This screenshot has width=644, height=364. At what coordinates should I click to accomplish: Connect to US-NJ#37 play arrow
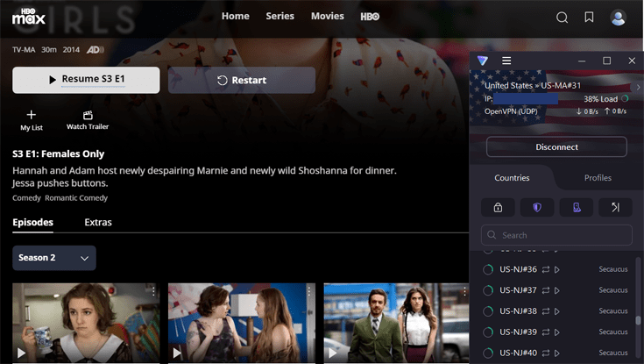tap(557, 290)
